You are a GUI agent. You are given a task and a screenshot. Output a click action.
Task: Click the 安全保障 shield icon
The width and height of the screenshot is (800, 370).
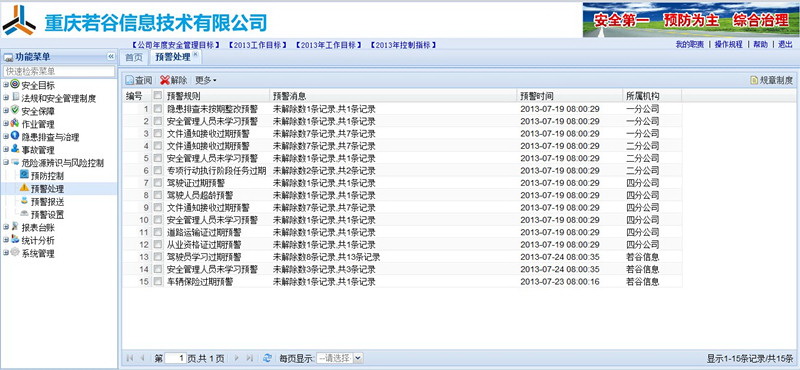(x=15, y=111)
